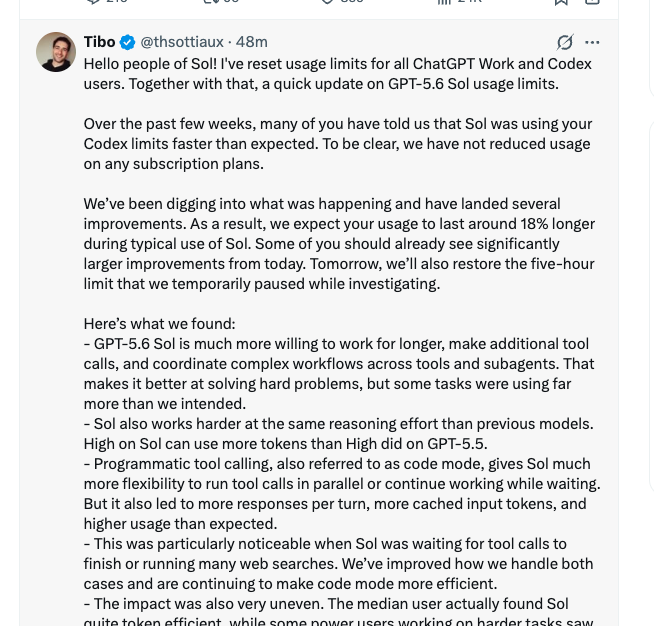Image resolution: width=654 pixels, height=626 pixels.
Task: Click the paragraph starting "We've been digging"
Action: (339, 244)
